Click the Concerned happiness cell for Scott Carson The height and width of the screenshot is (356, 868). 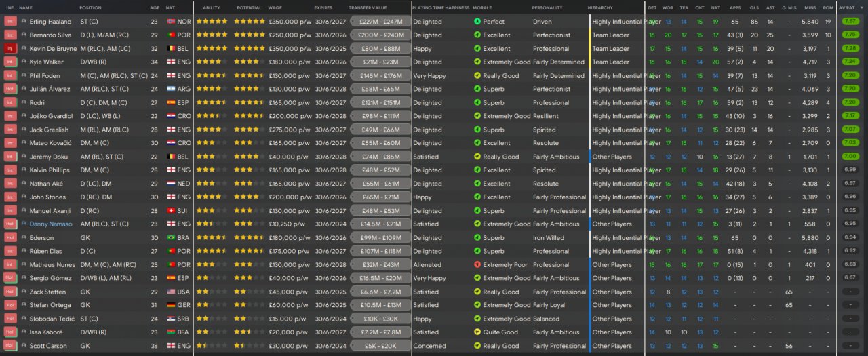[429, 346]
